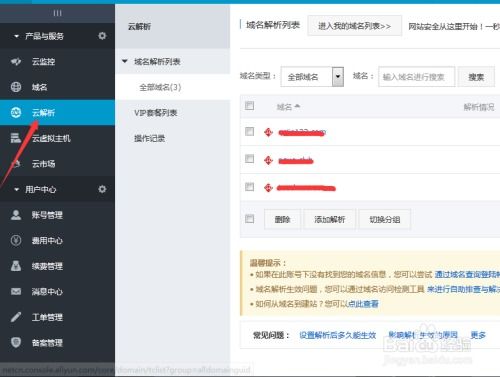Image resolution: width=500 pixels, height=377 pixels.
Task: Click the third redacted domain name
Action: pos(306,188)
